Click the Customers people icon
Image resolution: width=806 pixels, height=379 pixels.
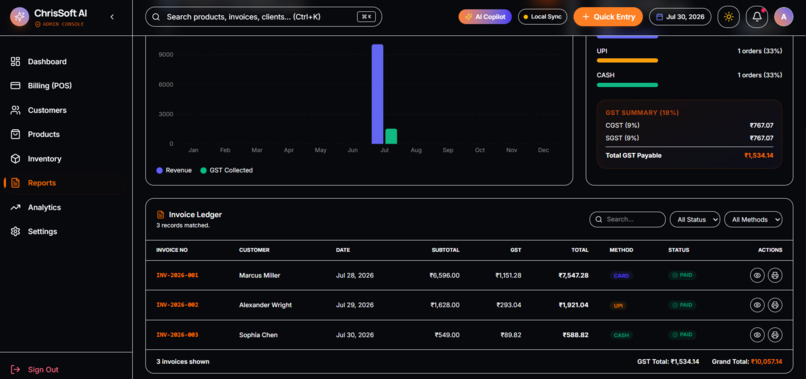coord(15,110)
